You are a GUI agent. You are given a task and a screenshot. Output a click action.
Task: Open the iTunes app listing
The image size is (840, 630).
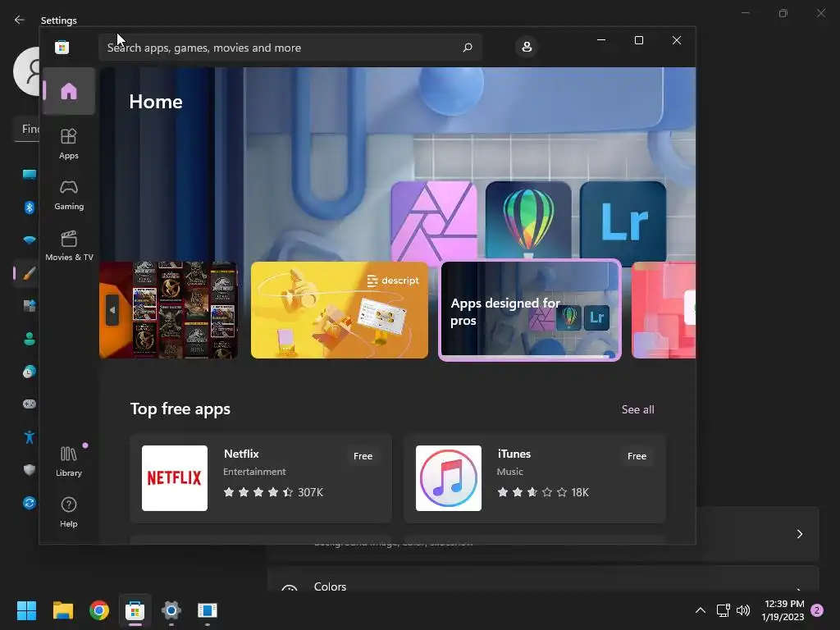point(535,478)
